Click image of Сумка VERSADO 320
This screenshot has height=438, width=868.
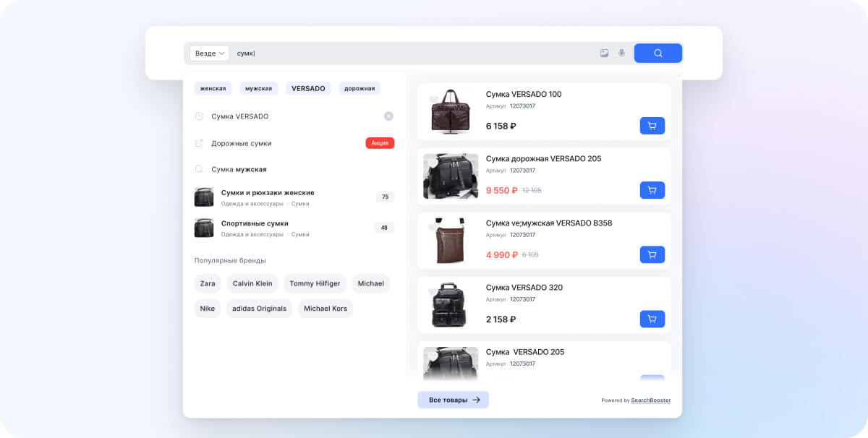(x=451, y=305)
